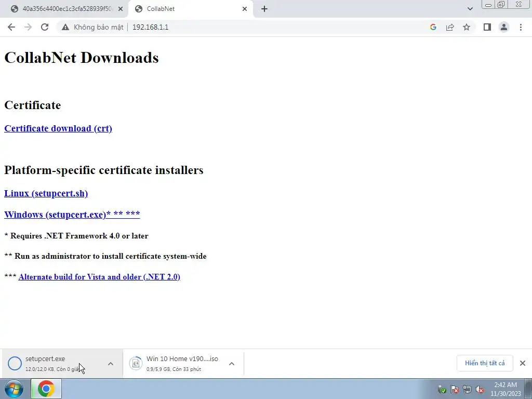The width and height of the screenshot is (532, 399).
Task: Close the 40a356c4400ec1c3cfa tab
Action: 120,9
